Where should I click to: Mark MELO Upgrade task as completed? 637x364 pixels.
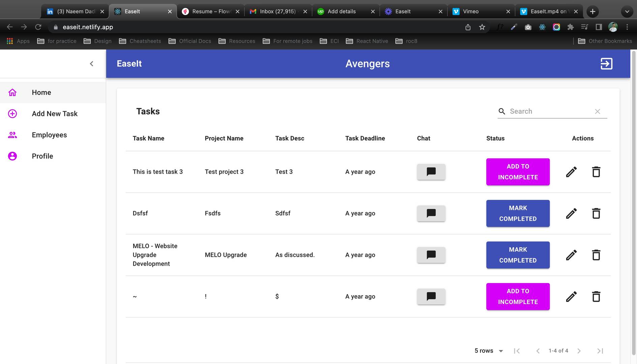coord(518,255)
